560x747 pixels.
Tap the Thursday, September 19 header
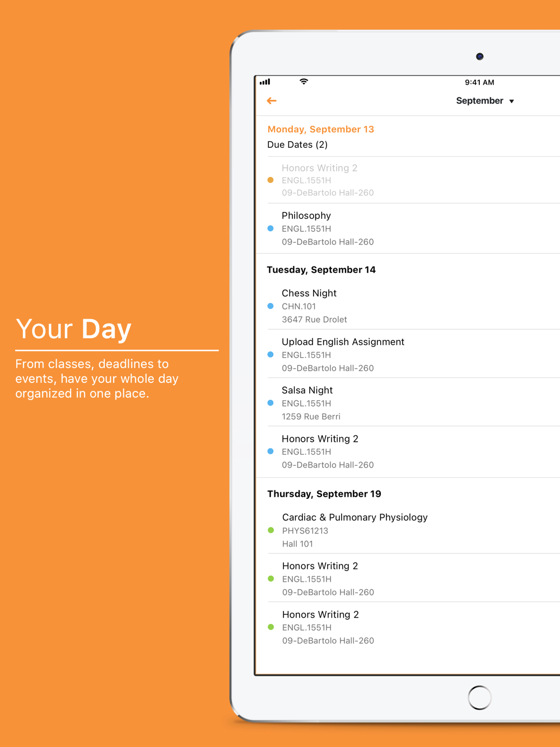[x=324, y=494]
